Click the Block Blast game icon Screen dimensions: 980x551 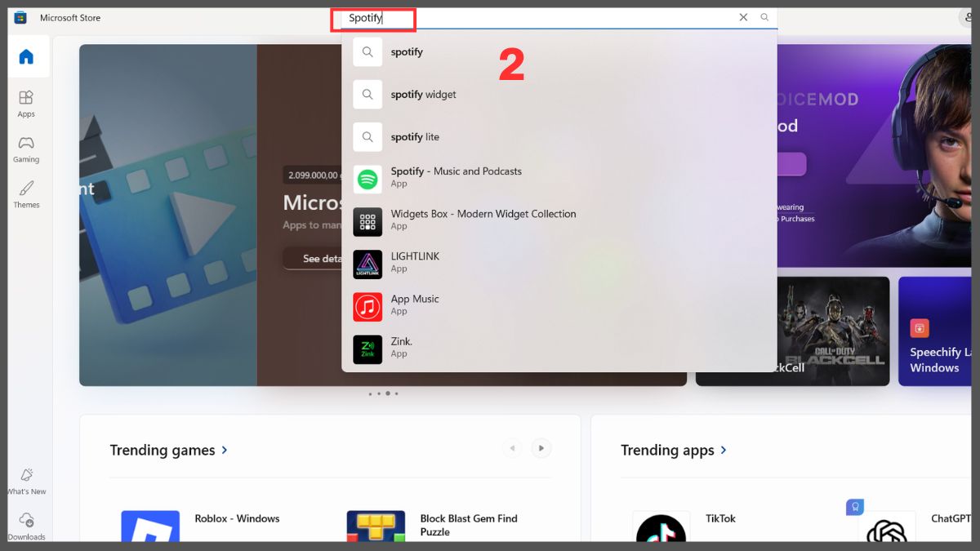[x=376, y=527]
